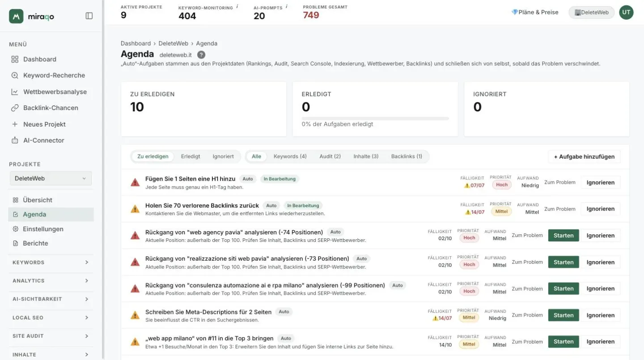The image size is (644, 360).
Task: Filter by Audit (2)
Action: tap(330, 157)
